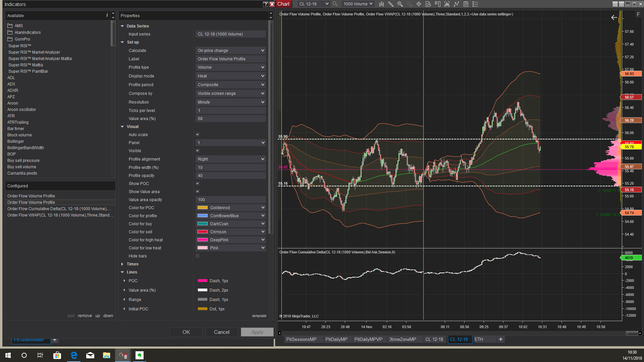This screenshot has width=644, height=362.
Task: Activate the crosshair cursor icon
Action: [419, 4]
